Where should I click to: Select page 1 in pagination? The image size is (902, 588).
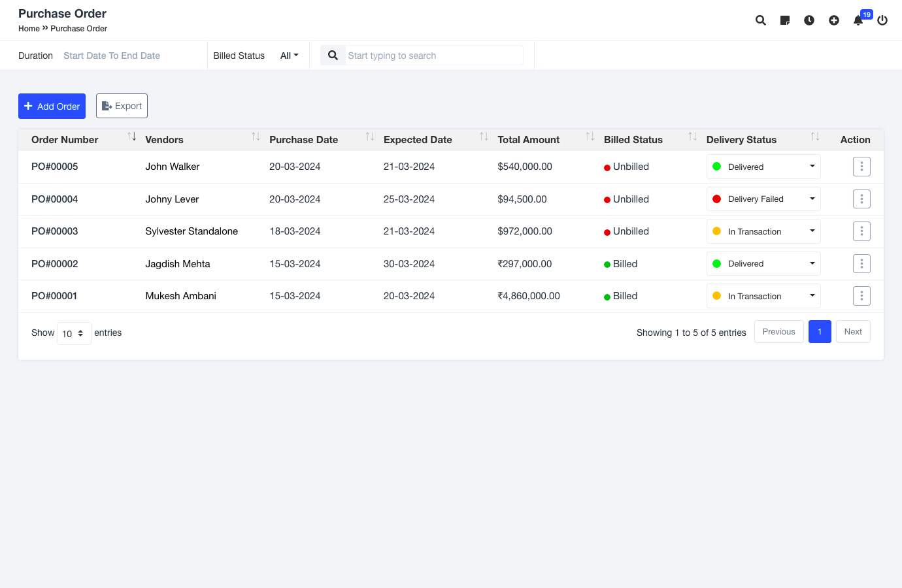pyautogui.click(x=820, y=332)
